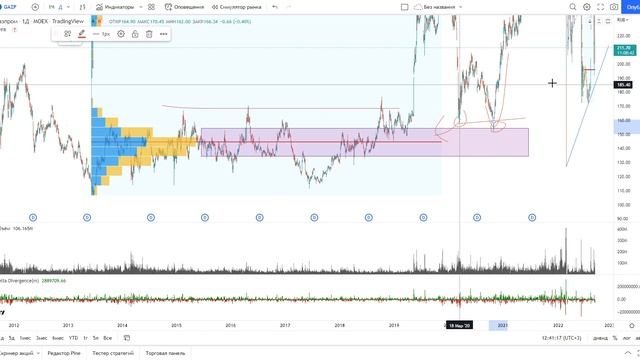This screenshot has height=360, width=640.
Task: Select the 5л time range
Action: coord(96,338)
